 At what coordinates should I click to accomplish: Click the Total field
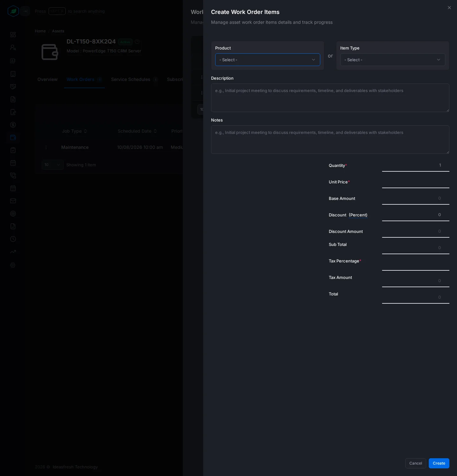click(415, 297)
